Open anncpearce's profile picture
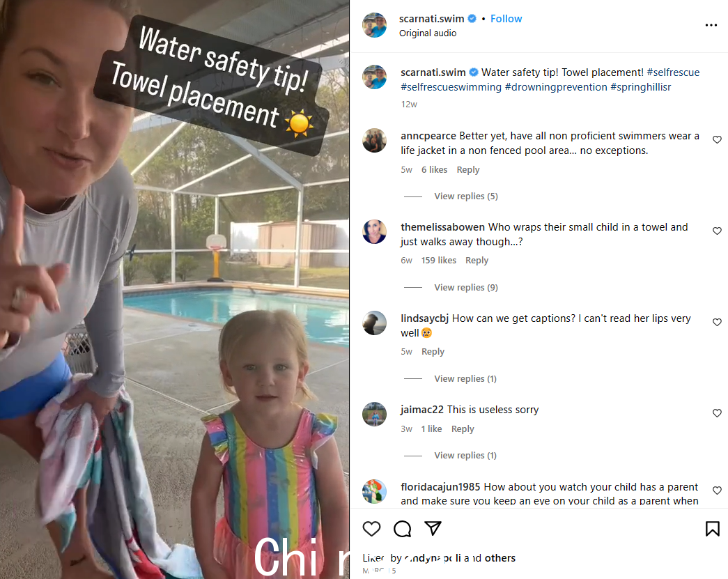Image resolution: width=728 pixels, height=579 pixels. click(374, 140)
